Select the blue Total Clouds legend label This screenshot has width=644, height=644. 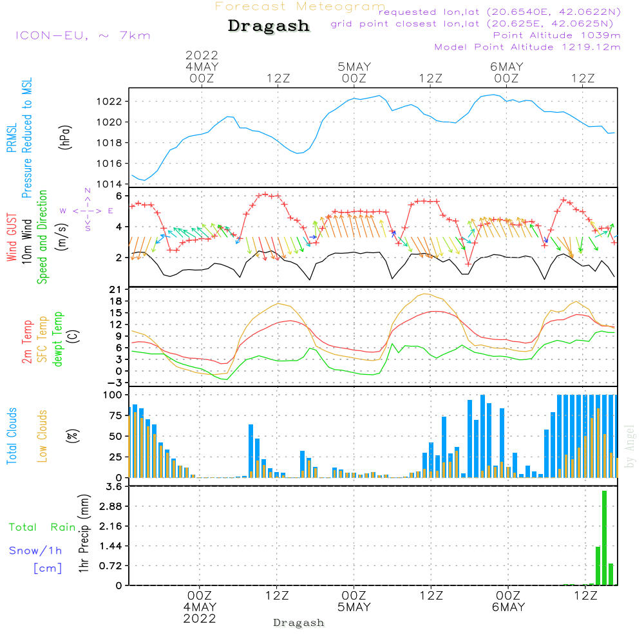[x=11, y=435]
